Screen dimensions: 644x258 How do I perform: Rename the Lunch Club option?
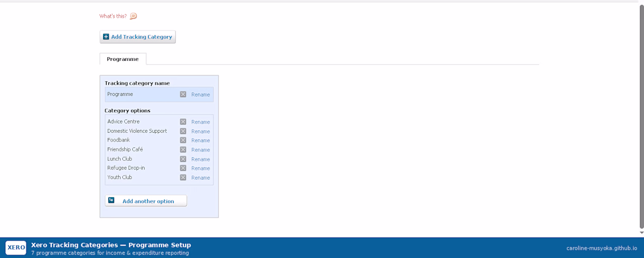click(200, 160)
